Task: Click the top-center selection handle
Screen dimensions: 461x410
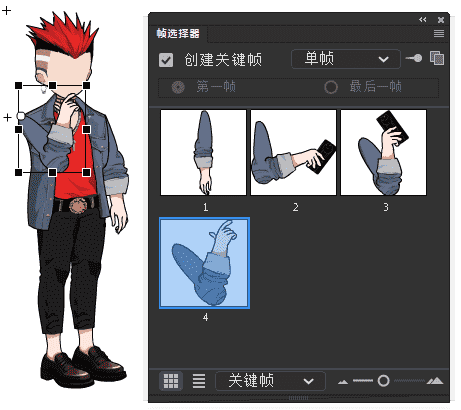Action: point(52,86)
